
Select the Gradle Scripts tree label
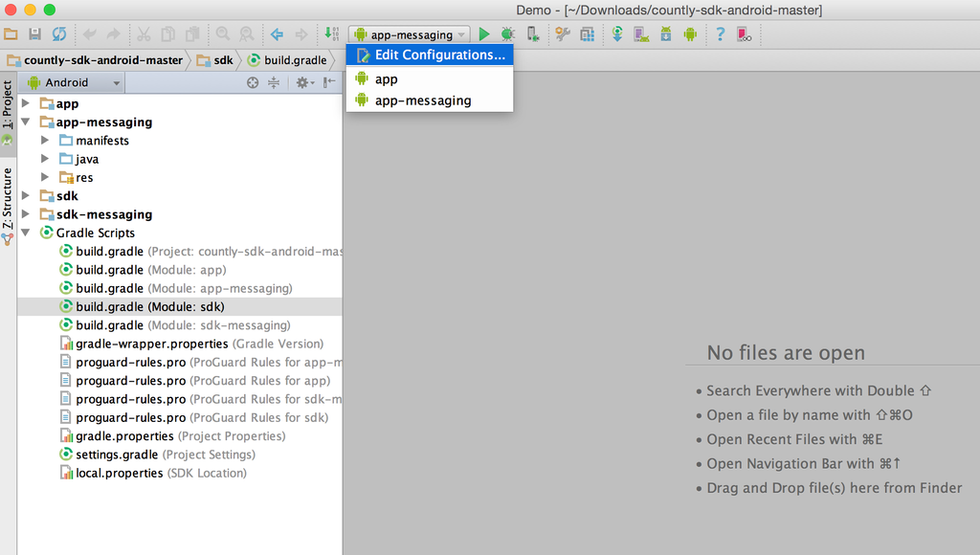tap(95, 233)
